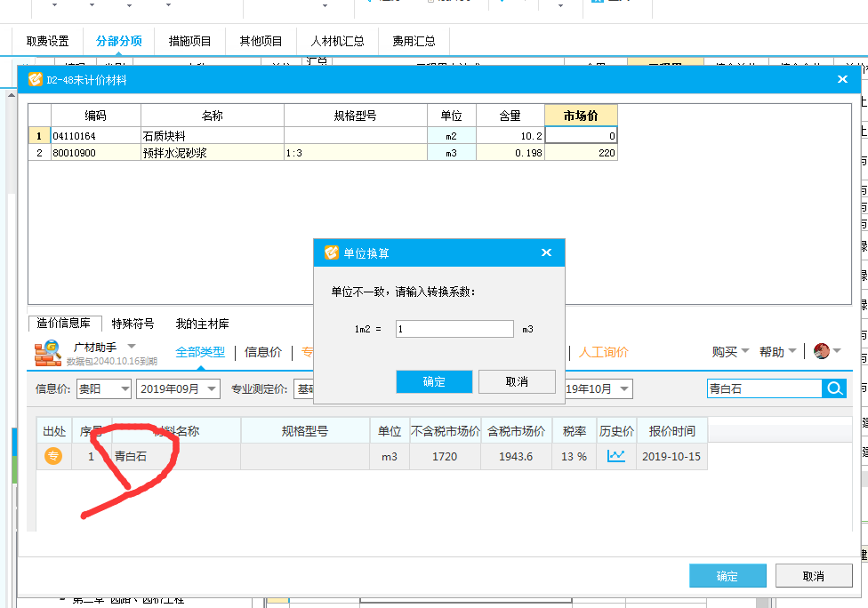Click the 含量 cell 0.198
This screenshot has width=868, height=608.
click(510, 153)
